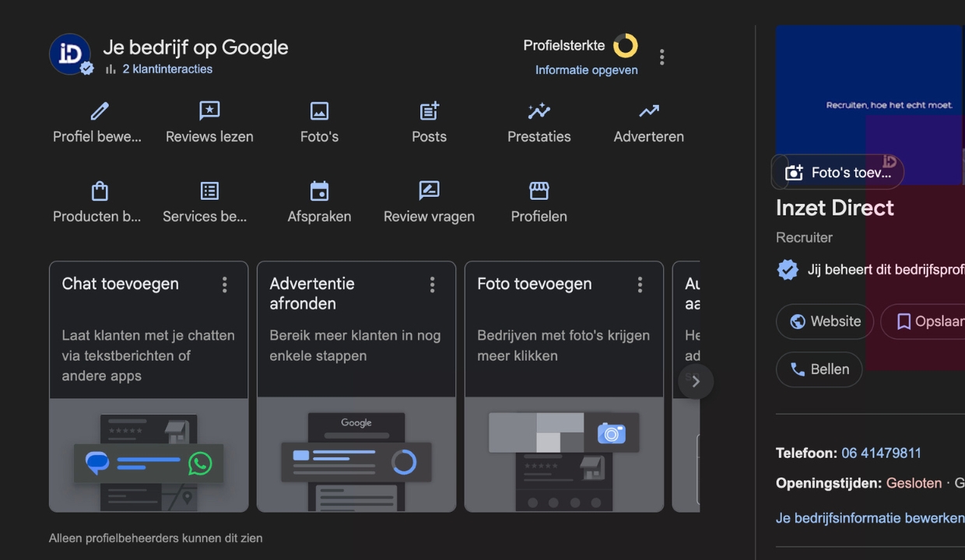Open Prestaties sparkline icon

[x=539, y=111]
